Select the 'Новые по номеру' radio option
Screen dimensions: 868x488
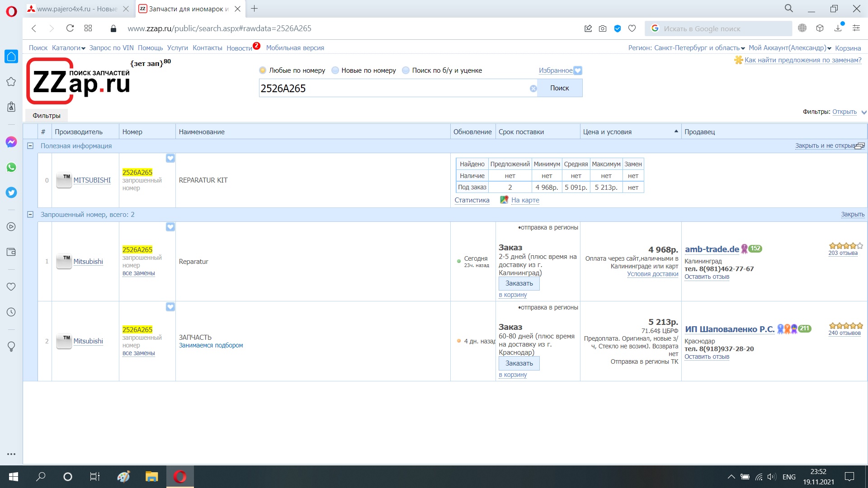tap(335, 70)
